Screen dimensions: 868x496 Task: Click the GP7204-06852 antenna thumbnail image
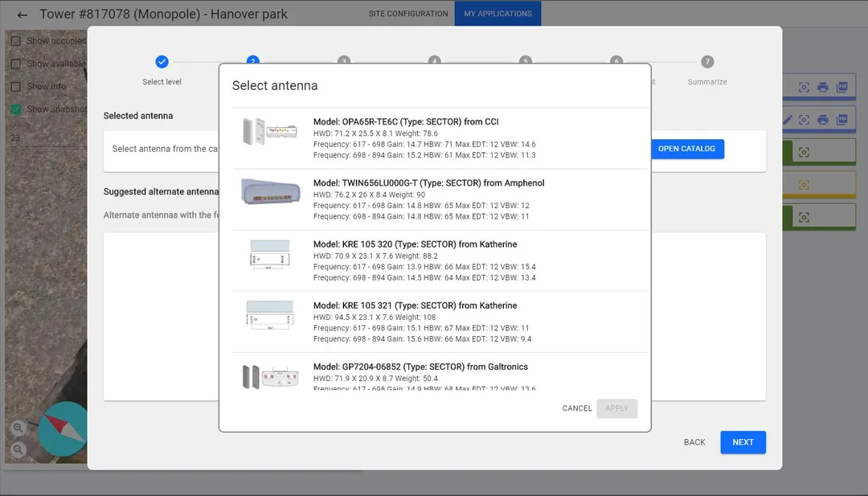click(x=270, y=376)
